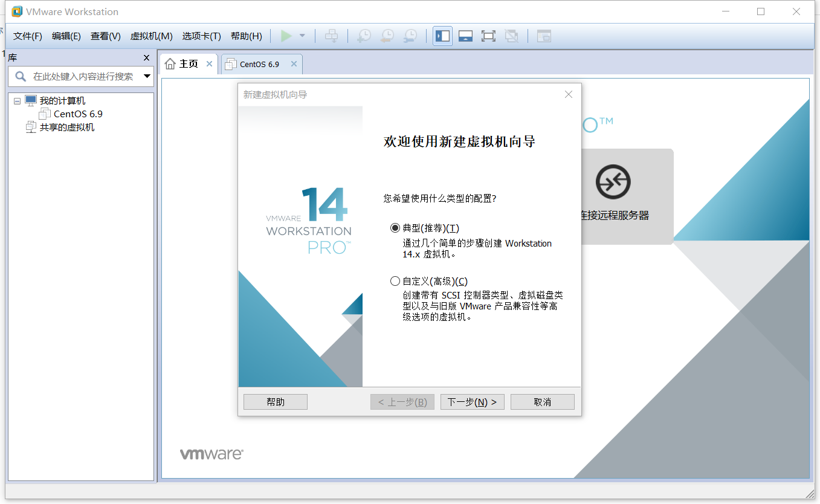Open the 虚拟机(M) menu

152,36
